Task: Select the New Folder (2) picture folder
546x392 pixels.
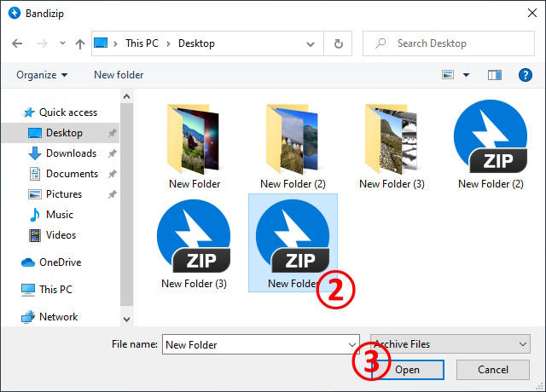Action: [293, 142]
